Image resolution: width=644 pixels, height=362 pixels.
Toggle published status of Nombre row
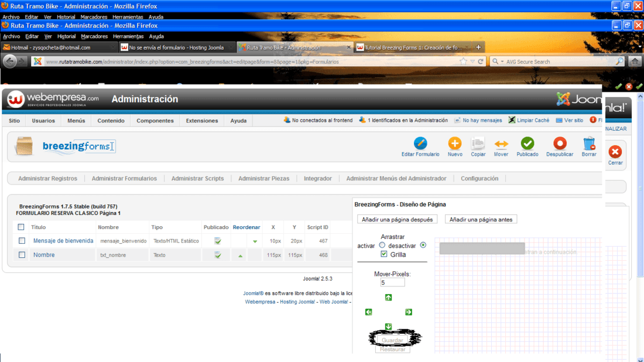click(218, 255)
